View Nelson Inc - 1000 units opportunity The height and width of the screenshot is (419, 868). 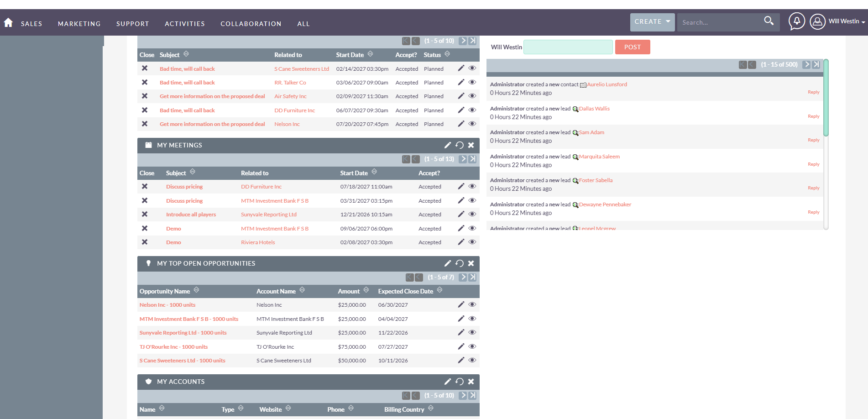pyautogui.click(x=472, y=304)
